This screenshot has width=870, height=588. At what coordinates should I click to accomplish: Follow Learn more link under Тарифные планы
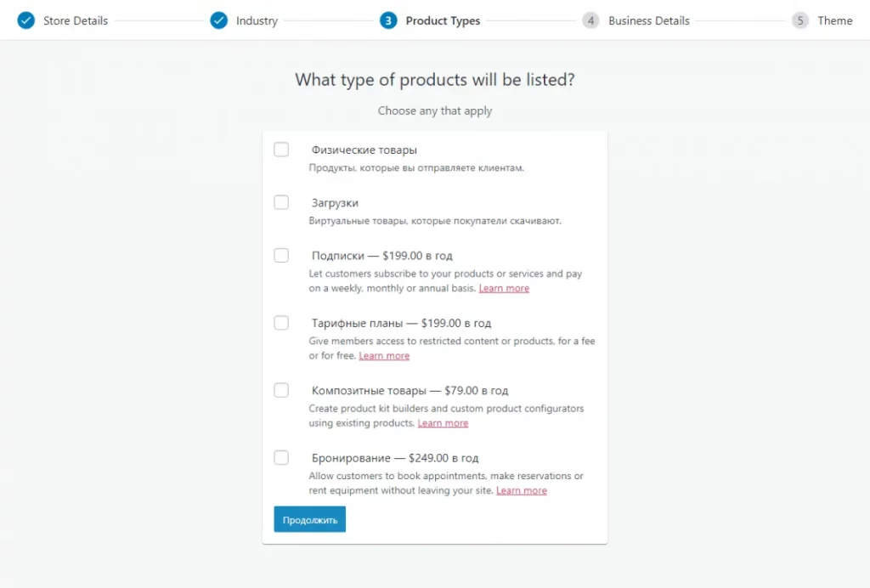click(x=384, y=356)
